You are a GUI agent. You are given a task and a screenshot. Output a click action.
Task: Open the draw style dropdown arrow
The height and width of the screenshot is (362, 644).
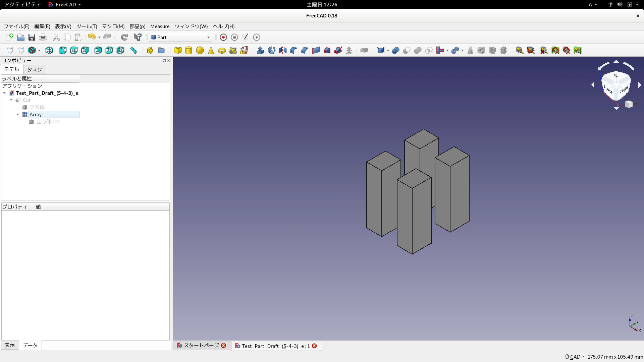coord(39,50)
